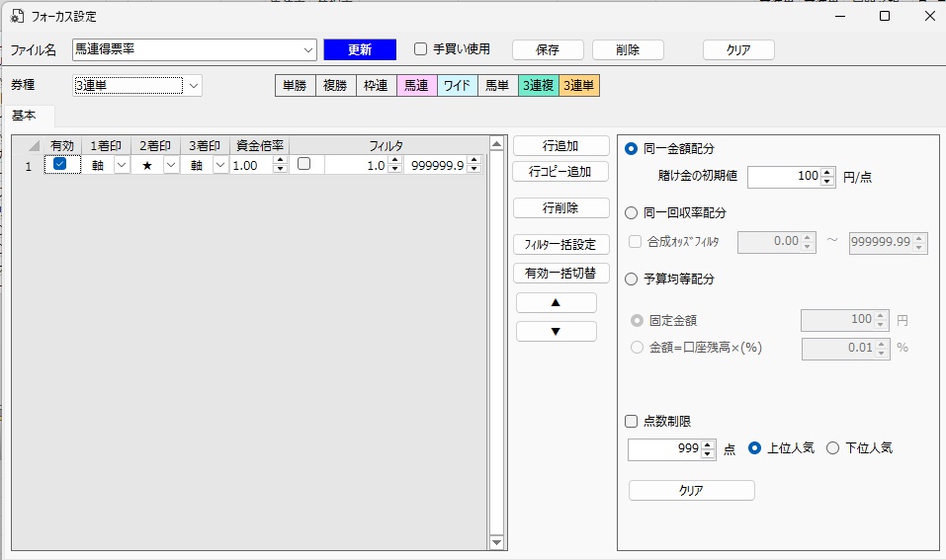The height and width of the screenshot is (560, 946).
Task: Click the move row down arrow button
Action: [x=556, y=332]
